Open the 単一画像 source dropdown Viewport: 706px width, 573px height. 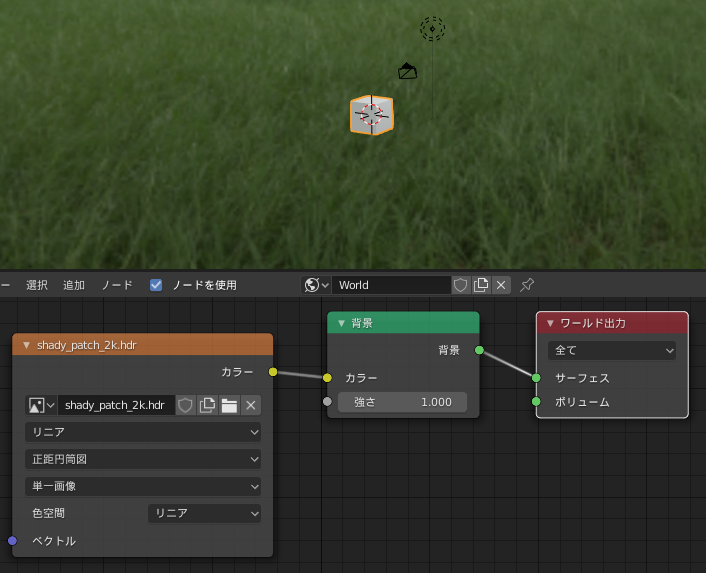point(143,487)
